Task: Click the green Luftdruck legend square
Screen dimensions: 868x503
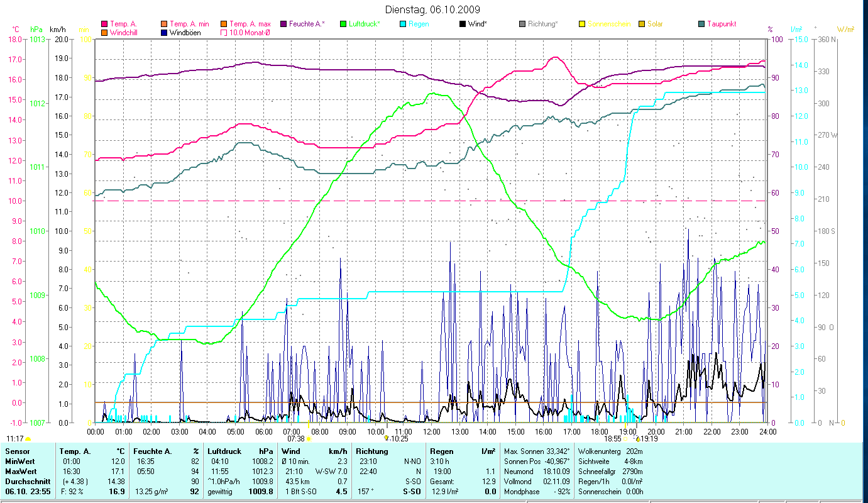Action: point(343,24)
